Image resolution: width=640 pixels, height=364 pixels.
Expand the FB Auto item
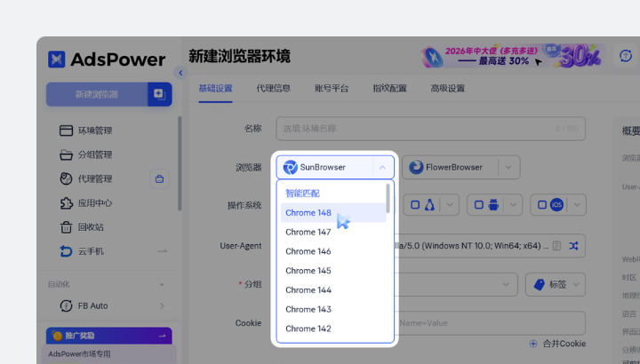pyautogui.click(x=162, y=305)
